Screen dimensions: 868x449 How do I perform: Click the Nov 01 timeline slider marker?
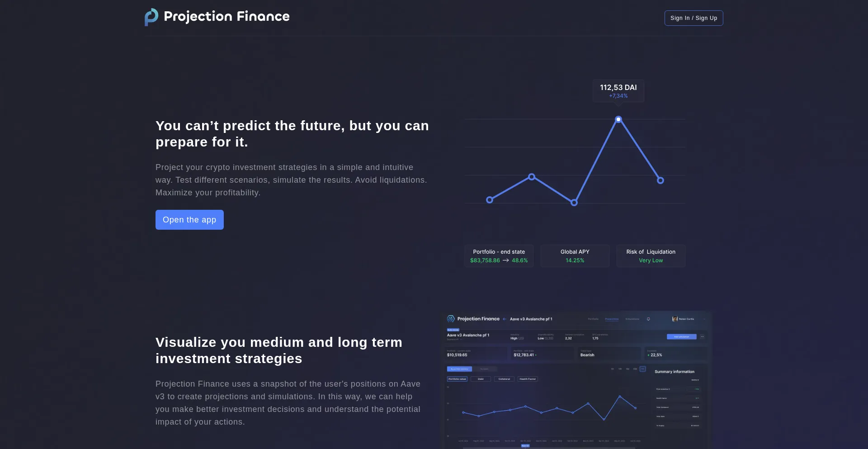click(525, 446)
